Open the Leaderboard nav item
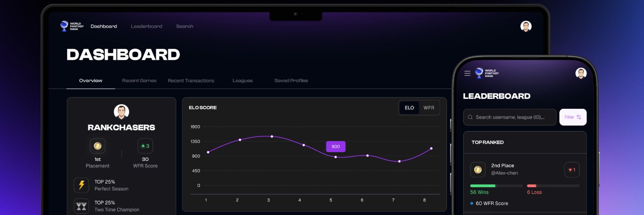 click(x=146, y=26)
